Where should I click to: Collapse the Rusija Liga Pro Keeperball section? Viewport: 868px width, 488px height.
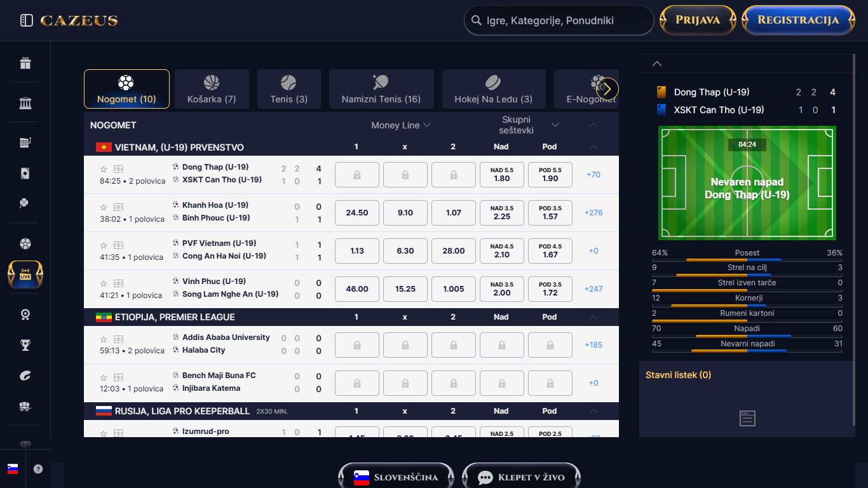tap(593, 411)
